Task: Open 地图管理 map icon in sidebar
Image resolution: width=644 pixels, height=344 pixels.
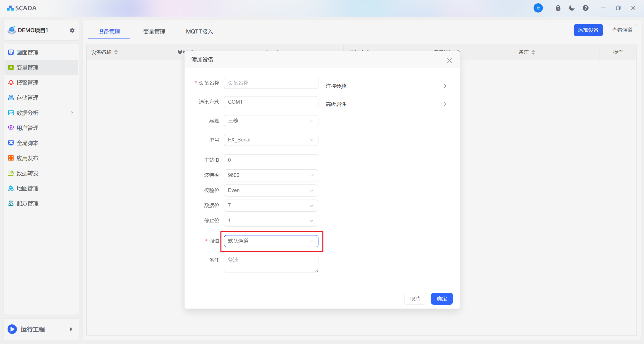Action: (11, 188)
